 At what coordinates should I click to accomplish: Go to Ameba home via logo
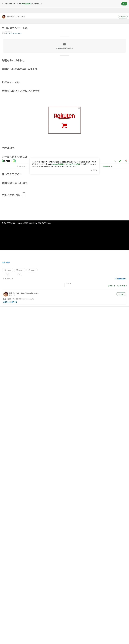(6, 161)
